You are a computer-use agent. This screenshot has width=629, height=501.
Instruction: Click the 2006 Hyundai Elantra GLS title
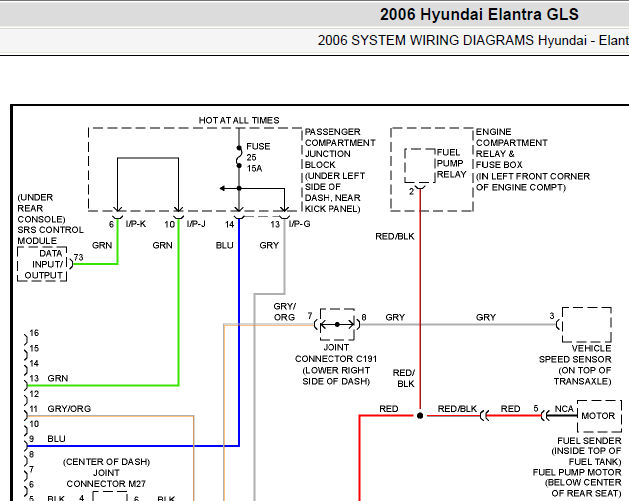tap(479, 14)
